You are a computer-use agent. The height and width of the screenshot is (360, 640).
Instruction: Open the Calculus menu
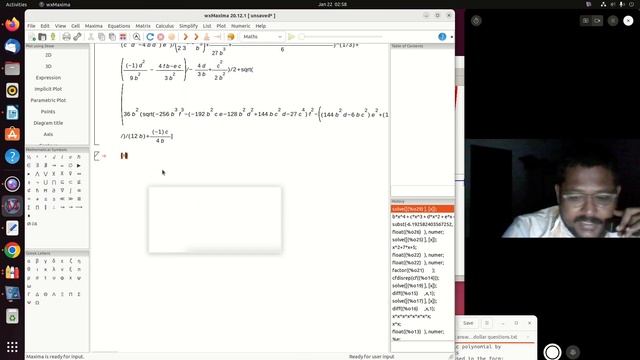pos(164,26)
